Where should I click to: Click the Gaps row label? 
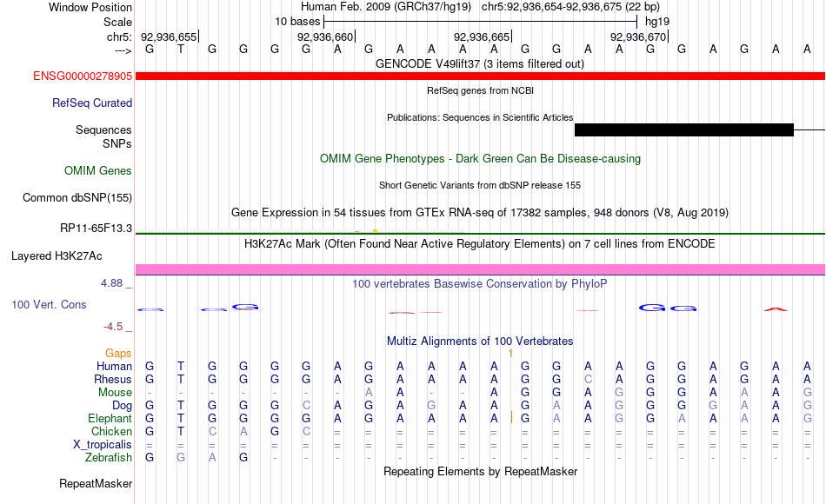coord(118,353)
